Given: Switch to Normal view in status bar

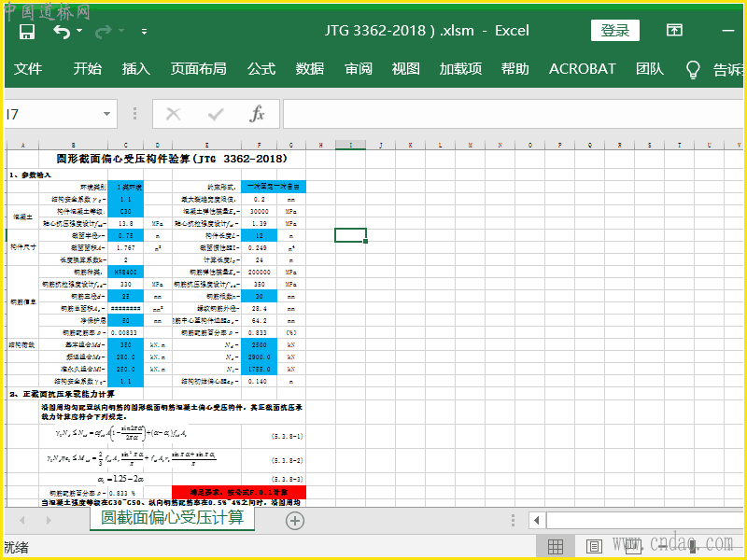Looking at the screenshot, I should [556, 546].
